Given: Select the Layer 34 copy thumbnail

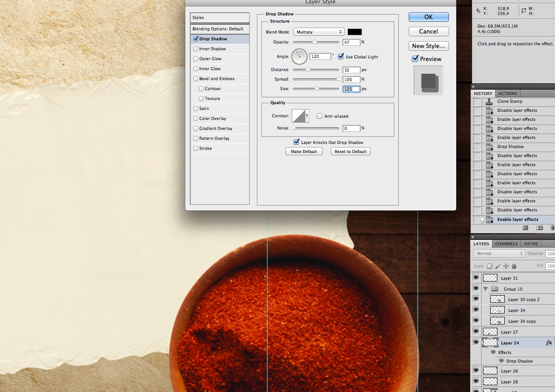Looking at the screenshot, I should [x=497, y=321].
